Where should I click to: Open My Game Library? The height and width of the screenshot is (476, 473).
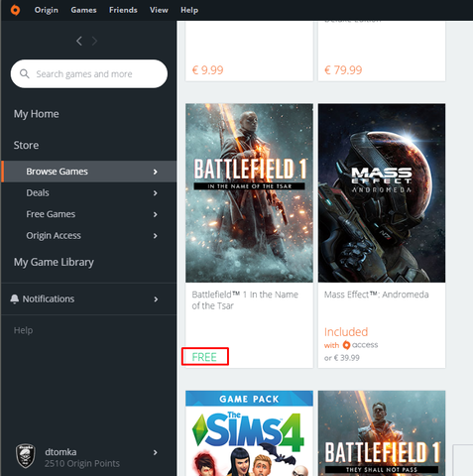pos(54,262)
